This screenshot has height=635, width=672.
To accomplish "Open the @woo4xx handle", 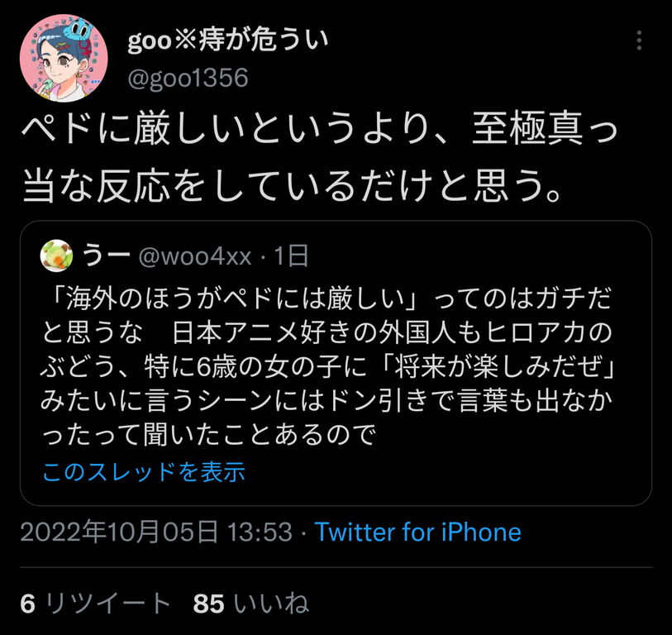I will [x=195, y=256].
